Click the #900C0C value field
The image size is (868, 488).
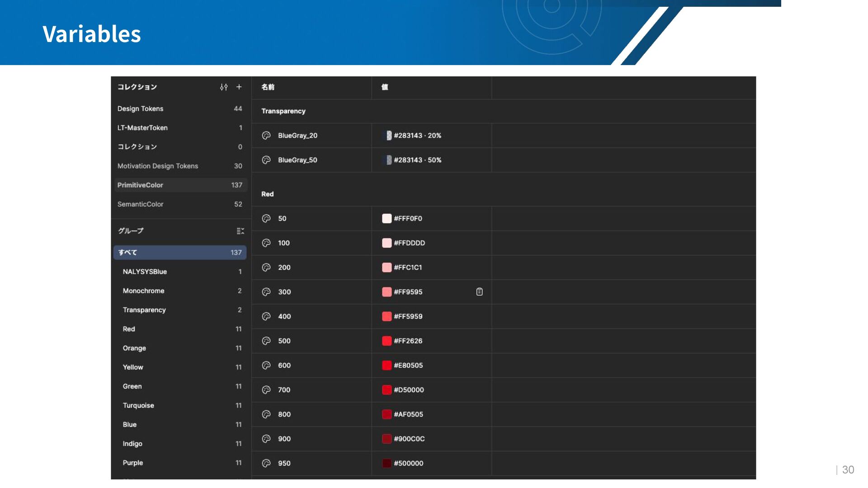(409, 439)
